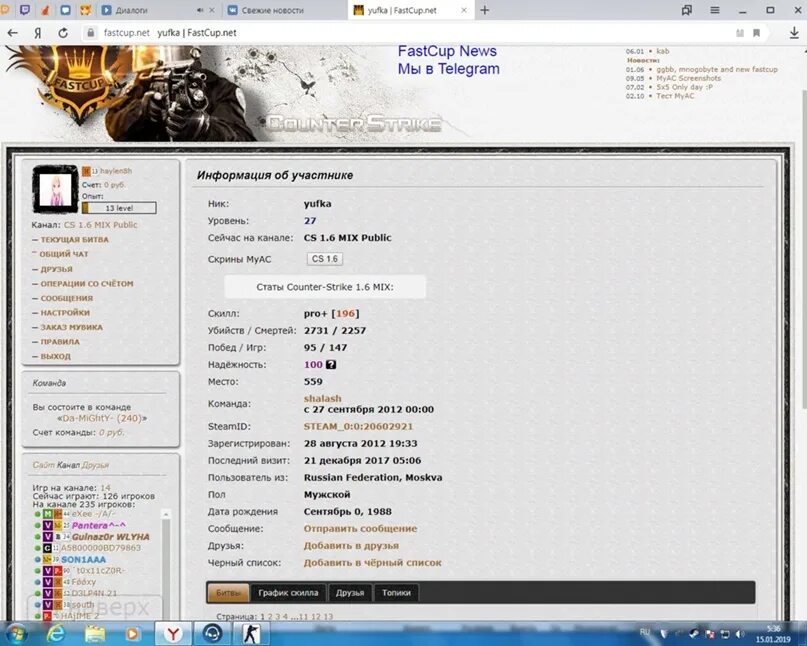807x646 pixels.
Task: Open player A5800000BD79863 in the list
Action: click(x=100, y=548)
